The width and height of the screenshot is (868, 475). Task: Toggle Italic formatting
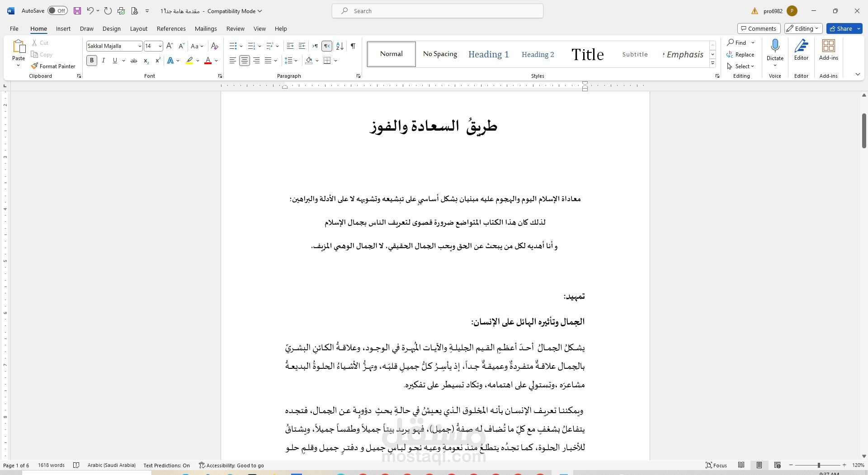pos(104,61)
